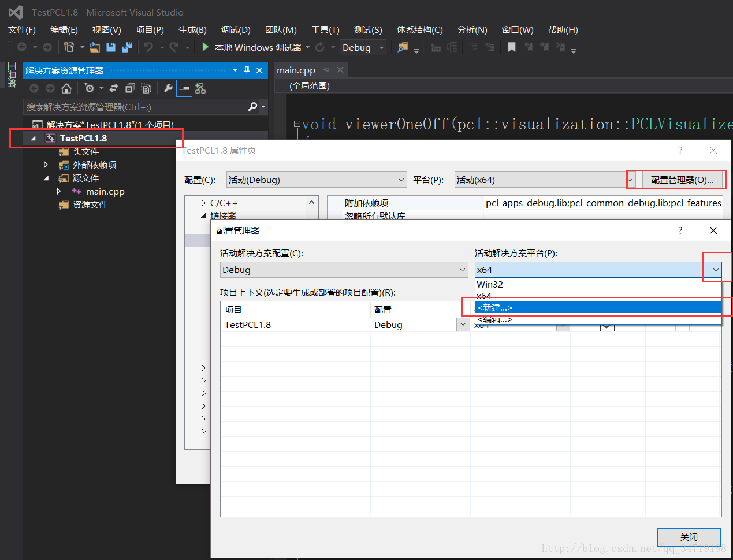
Task: Toggle Show All Files icon
Action: point(146,88)
